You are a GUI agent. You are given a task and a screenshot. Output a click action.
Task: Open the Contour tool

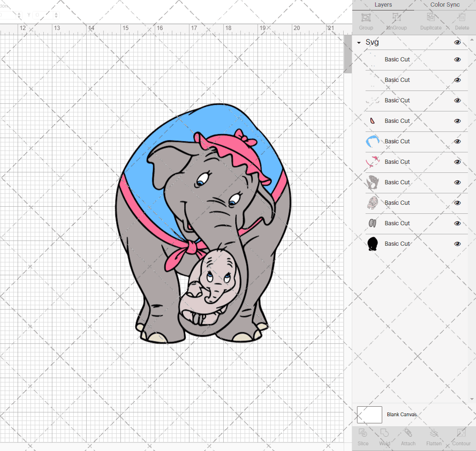[461, 433]
